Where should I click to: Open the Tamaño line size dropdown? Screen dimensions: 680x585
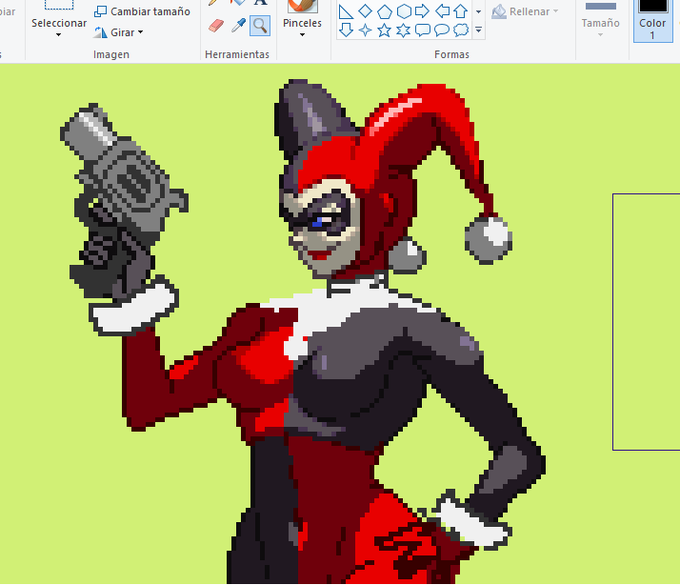point(601,35)
